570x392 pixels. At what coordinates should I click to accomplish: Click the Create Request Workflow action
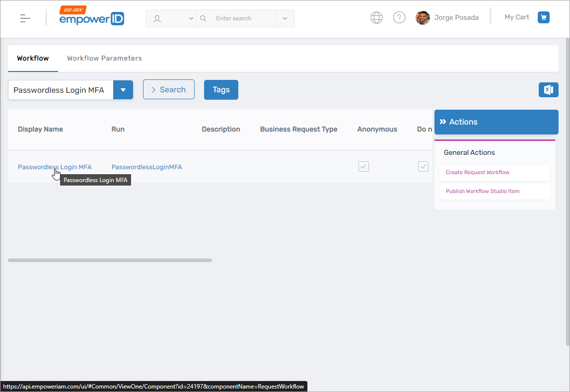477,172
